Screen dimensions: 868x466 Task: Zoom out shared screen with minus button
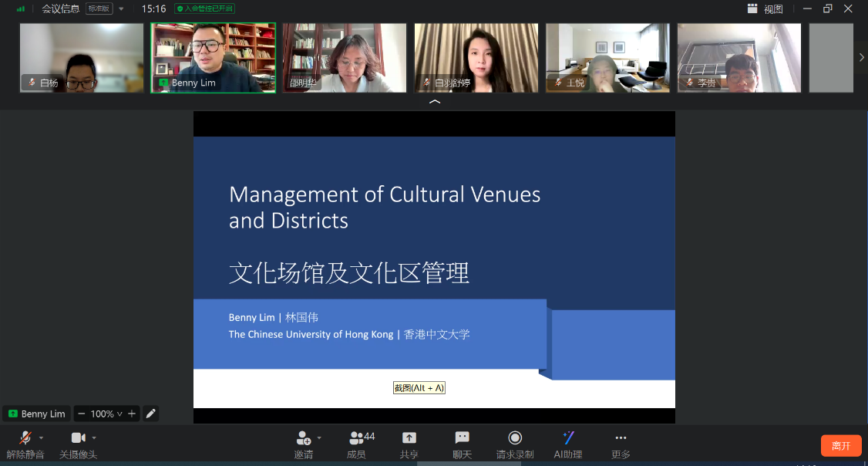tap(81, 414)
